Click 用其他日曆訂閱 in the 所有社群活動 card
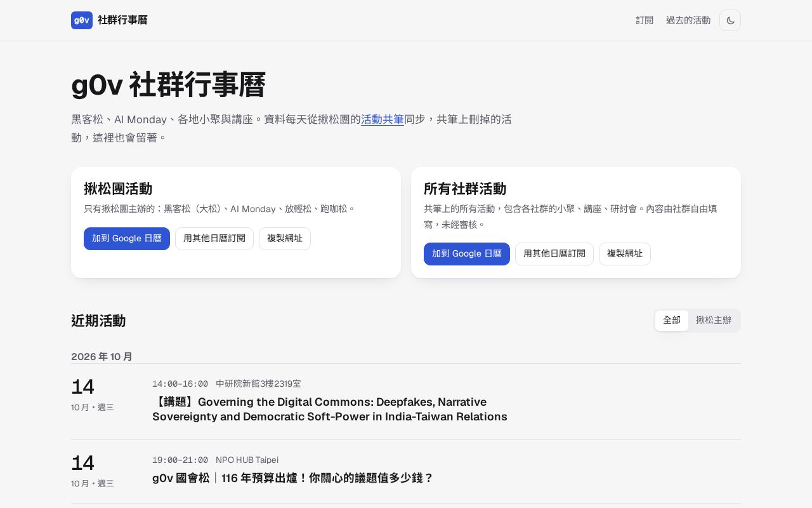Viewport: 812px width, 508px height. [554, 254]
